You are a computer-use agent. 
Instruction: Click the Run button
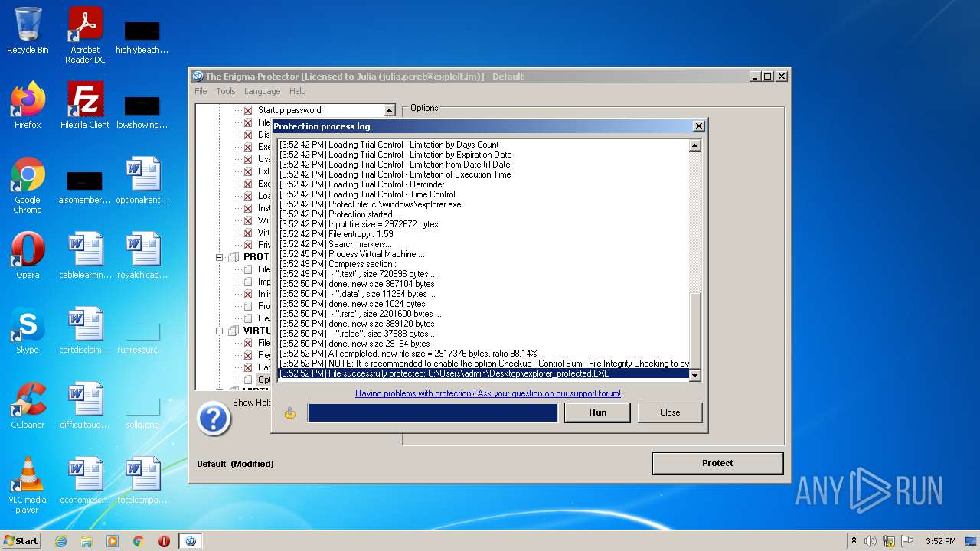tap(597, 412)
